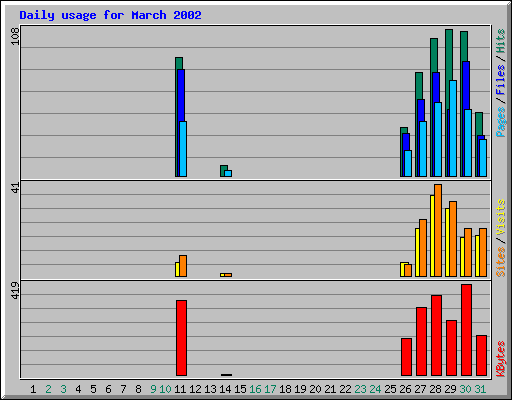Select the red KBytes bar for day 26

(x=406, y=357)
